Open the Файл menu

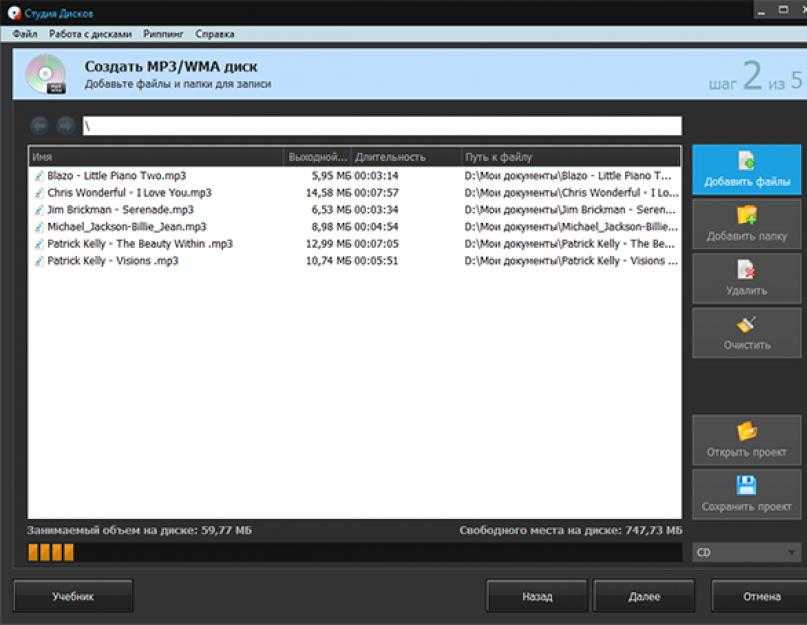coord(25,34)
